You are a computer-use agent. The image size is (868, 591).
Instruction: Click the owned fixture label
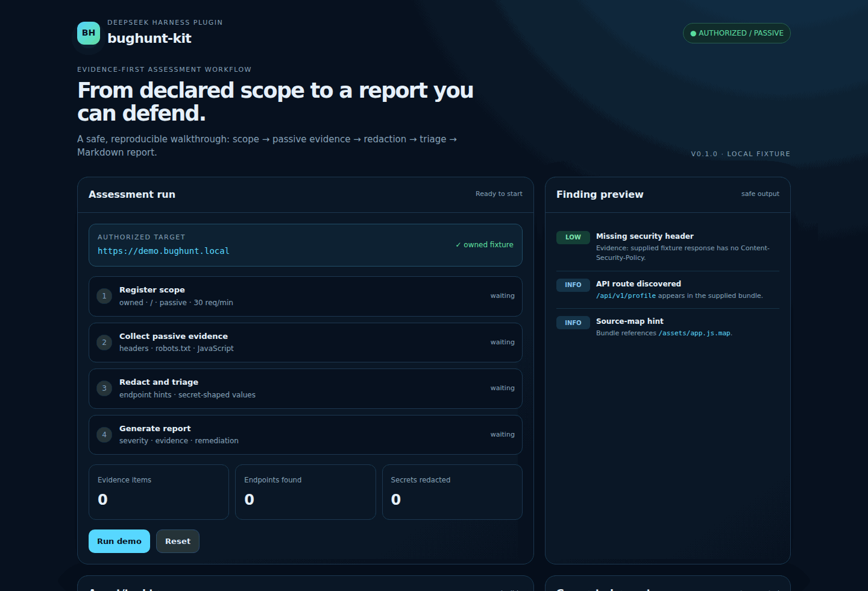click(485, 245)
